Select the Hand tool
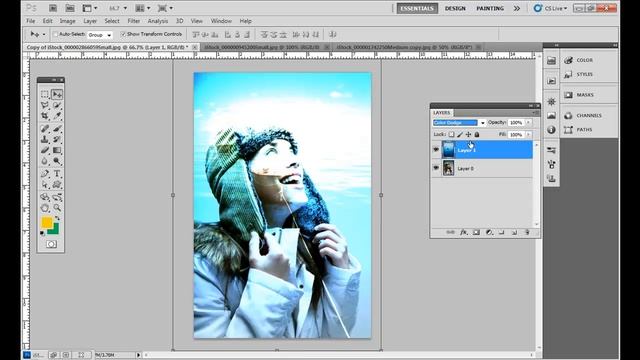This screenshot has width=640, height=360. (x=45, y=208)
